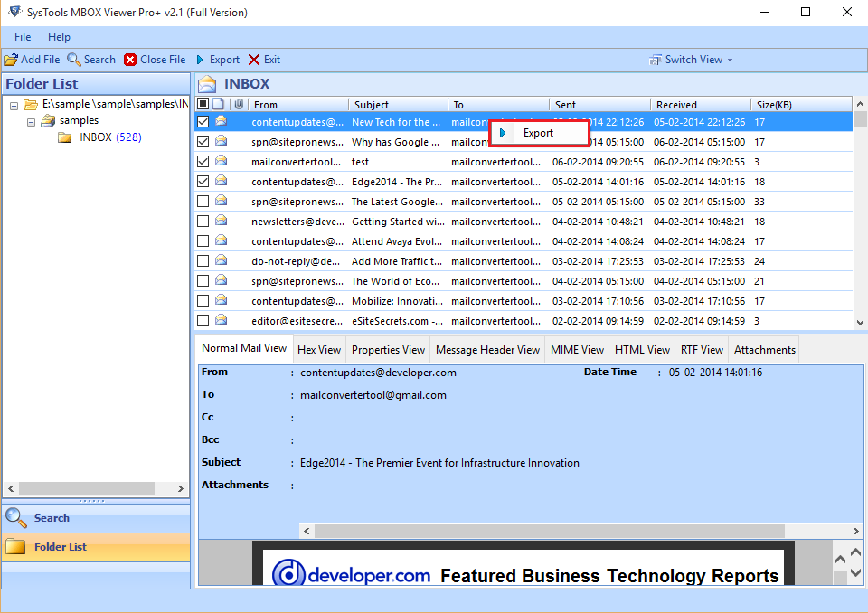
Task: Switch to the HTML View tab
Action: [642, 349]
